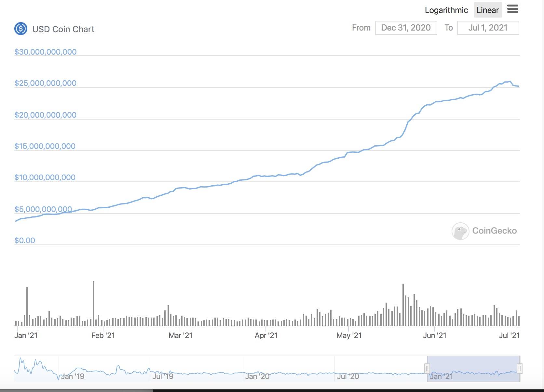The width and height of the screenshot is (544, 392).
Task: Click the $10,000,000,000 axis label
Action: (45, 177)
